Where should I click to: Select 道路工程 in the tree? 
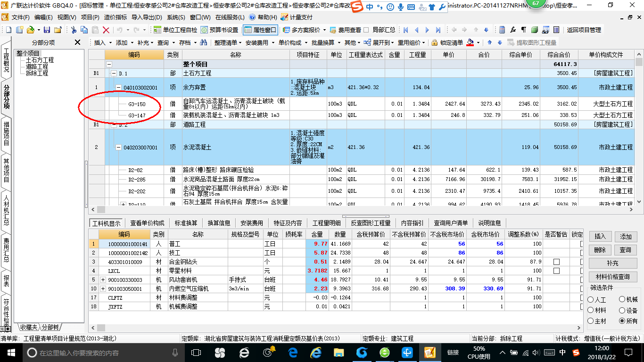click(37, 67)
